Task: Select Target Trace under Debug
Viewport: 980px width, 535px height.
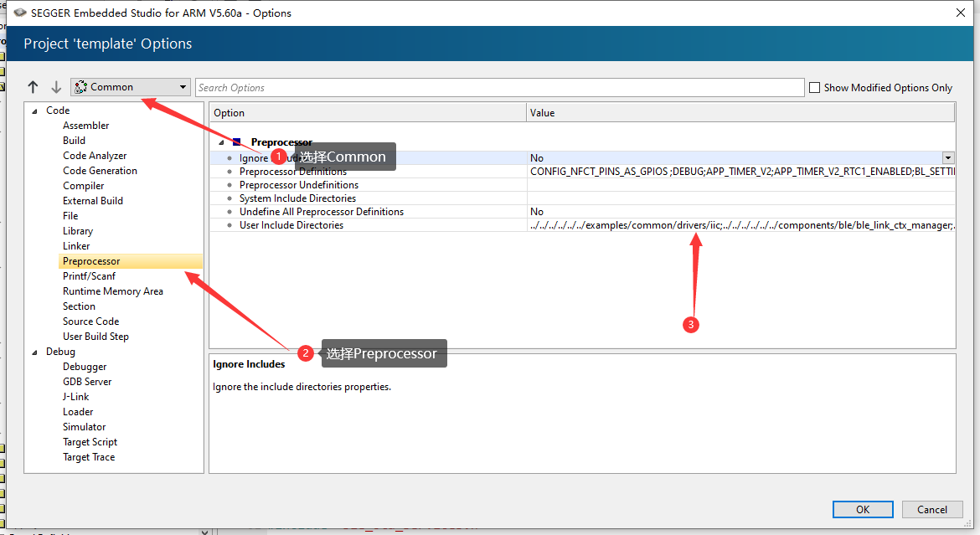Action: tap(89, 457)
